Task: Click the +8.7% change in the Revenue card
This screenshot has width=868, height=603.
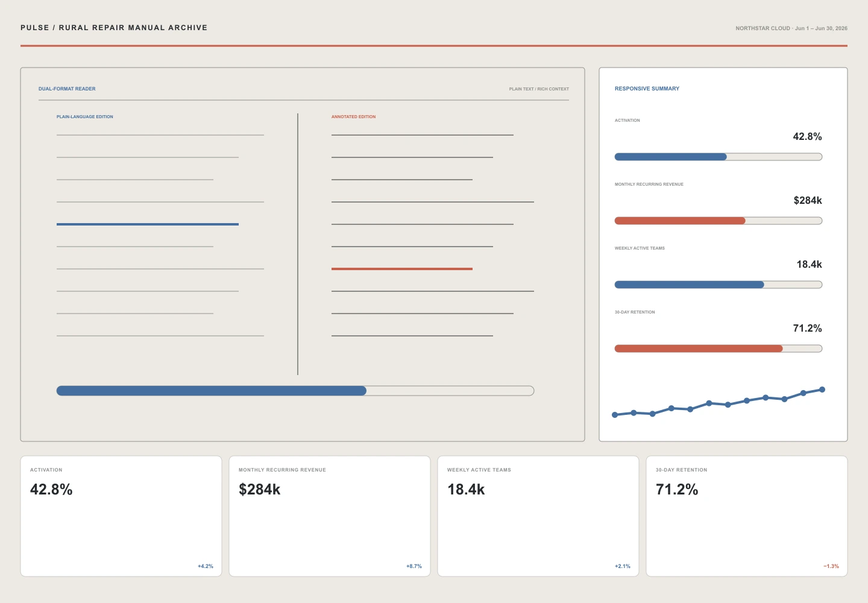Action: 414,566
